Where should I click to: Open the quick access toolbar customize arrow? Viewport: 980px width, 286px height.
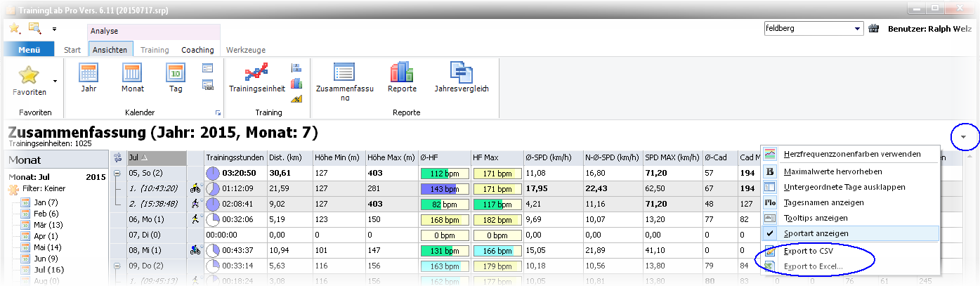54,30
